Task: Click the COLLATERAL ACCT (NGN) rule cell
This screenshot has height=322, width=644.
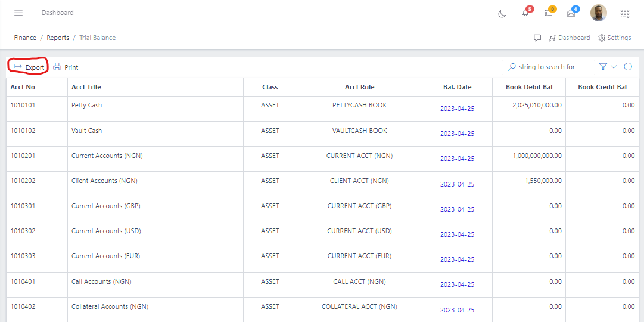Action: click(359, 306)
